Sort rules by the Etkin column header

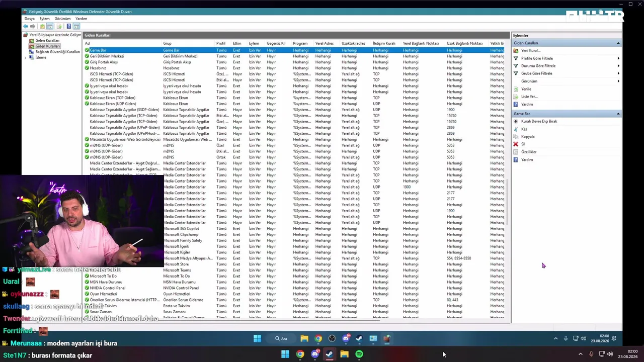[239, 43]
